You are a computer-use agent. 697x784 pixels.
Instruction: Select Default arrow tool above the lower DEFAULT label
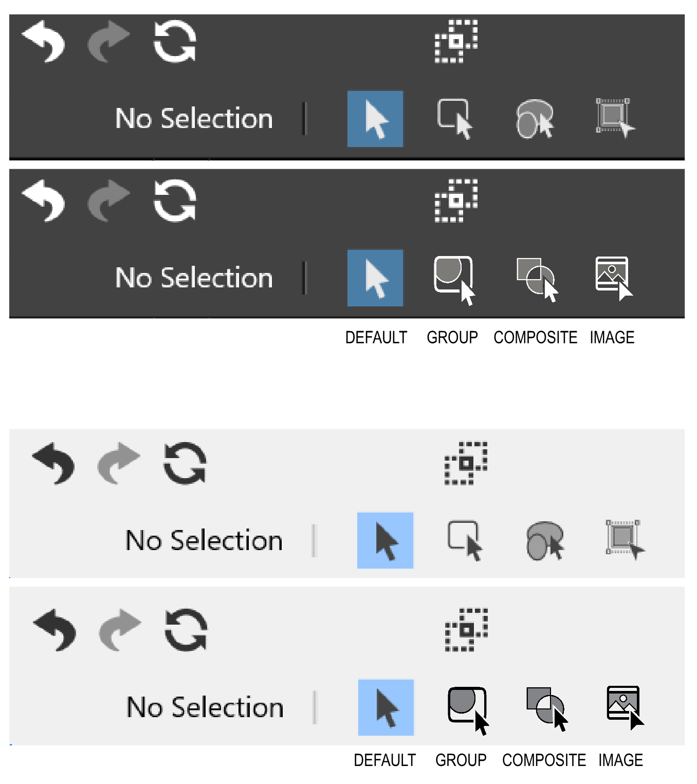pos(386,707)
